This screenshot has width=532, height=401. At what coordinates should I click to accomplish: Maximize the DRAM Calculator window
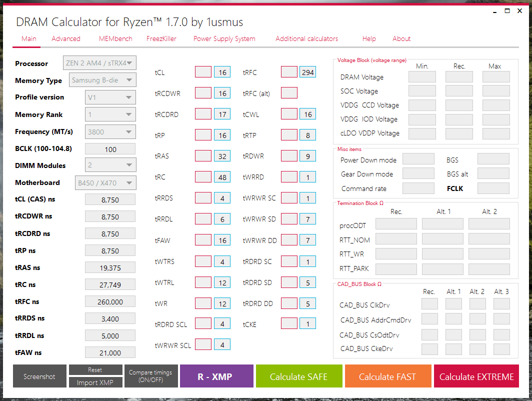pyautogui.click(x=507, y=11)
